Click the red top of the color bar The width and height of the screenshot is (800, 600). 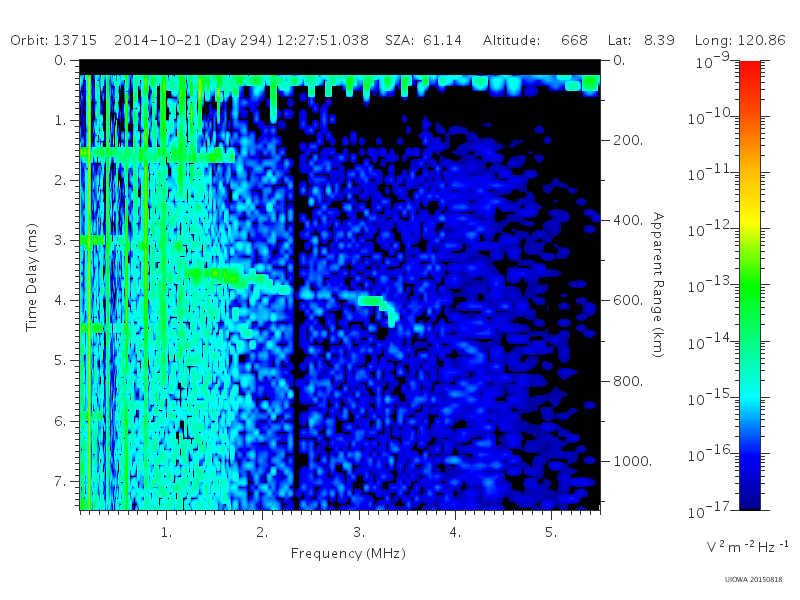pyautogui.click(x=749, y=71)
